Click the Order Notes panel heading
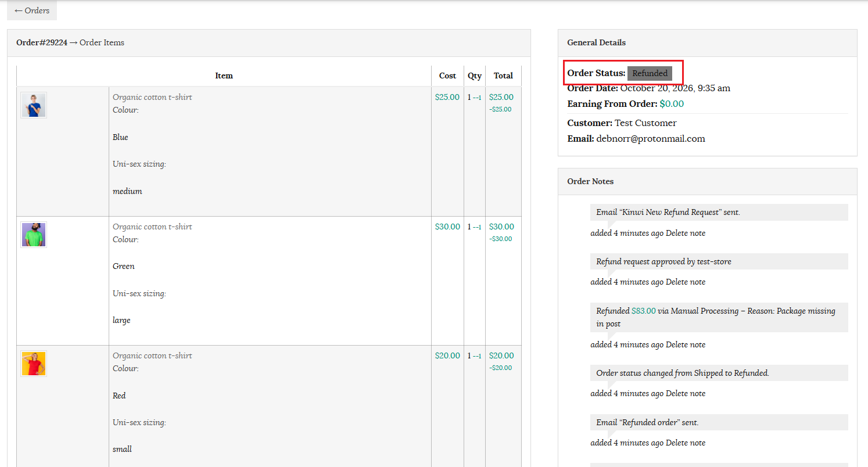Screen dimensions: 868x467 tap(590, 181)
